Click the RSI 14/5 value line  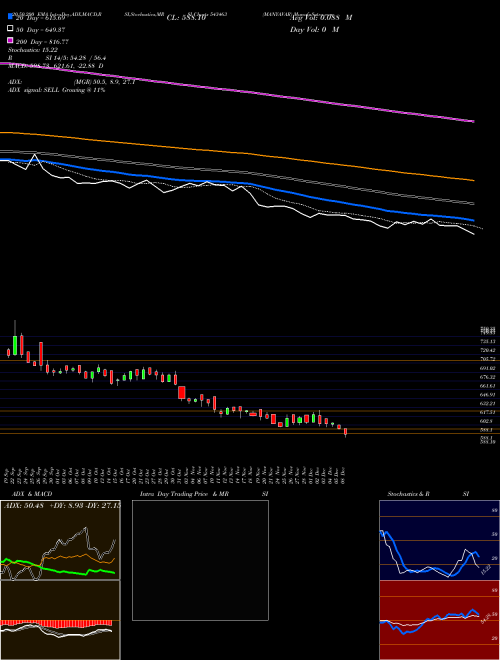tap(57, 58)
